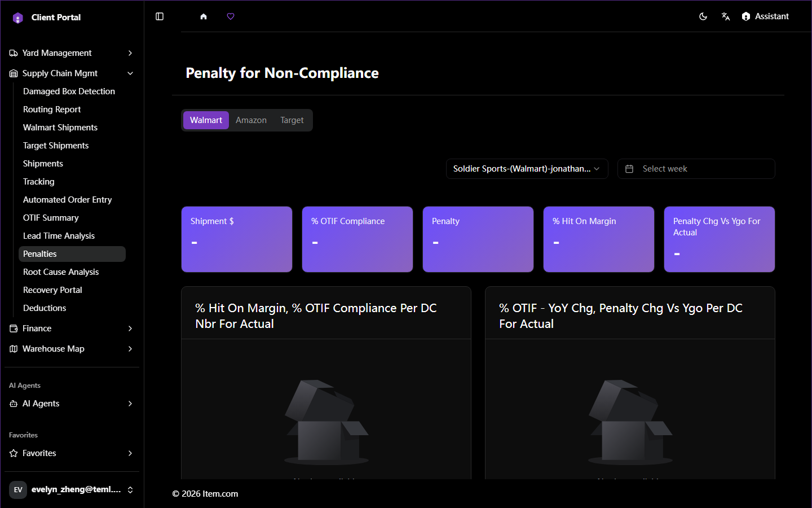Switch theme with the moon icon
The width and height of the screenshot is (812, 508).
[x=703, y=16]
